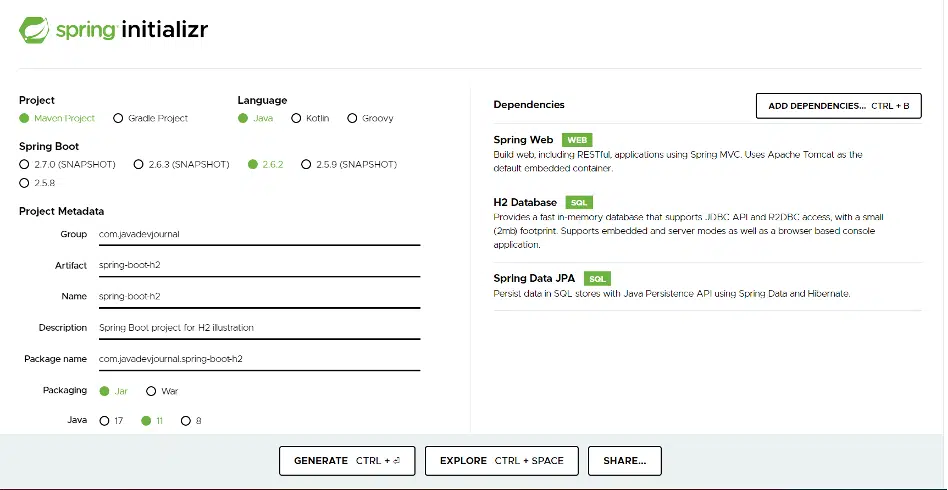Choose Gradle Project radio button

tap(118, 118)
